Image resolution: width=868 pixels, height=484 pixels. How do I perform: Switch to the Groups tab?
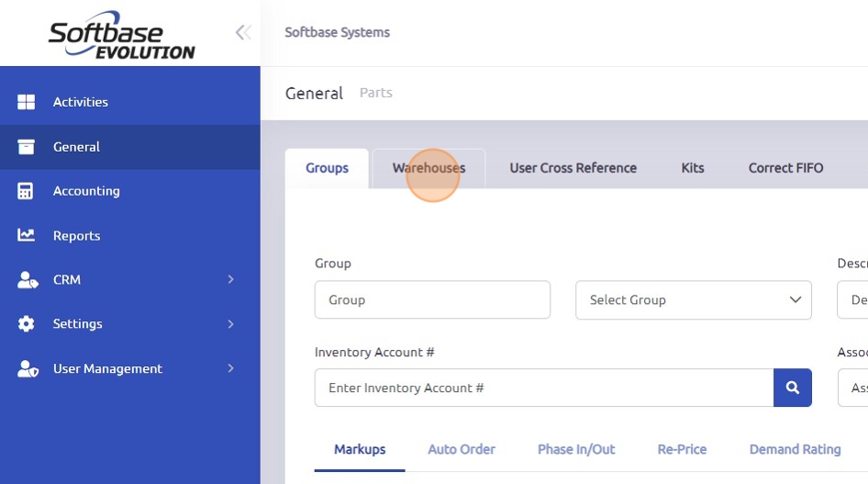coord(327,168)
